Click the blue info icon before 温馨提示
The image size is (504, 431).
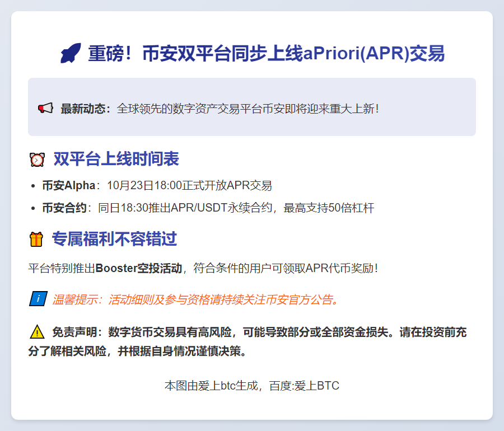(38, 299)
